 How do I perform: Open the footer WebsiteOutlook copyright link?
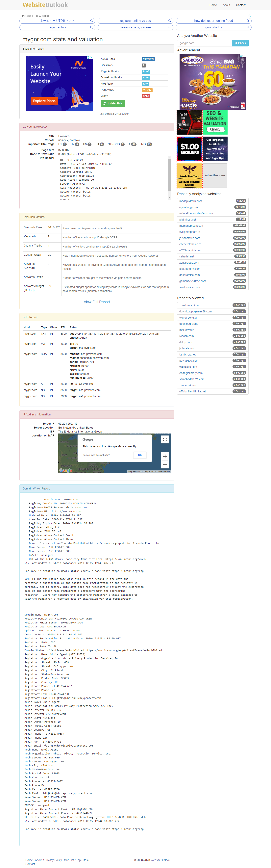[x=160, y=860]
